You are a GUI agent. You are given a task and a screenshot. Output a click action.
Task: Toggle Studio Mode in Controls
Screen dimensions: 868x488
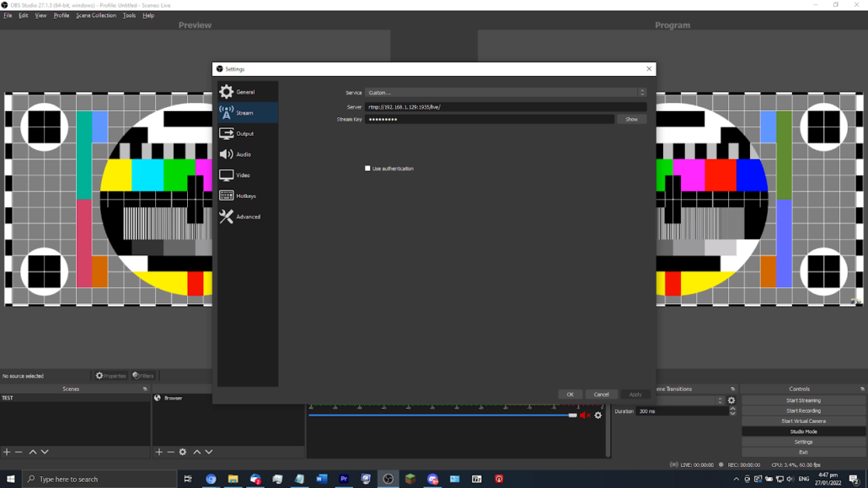[803, 432]
